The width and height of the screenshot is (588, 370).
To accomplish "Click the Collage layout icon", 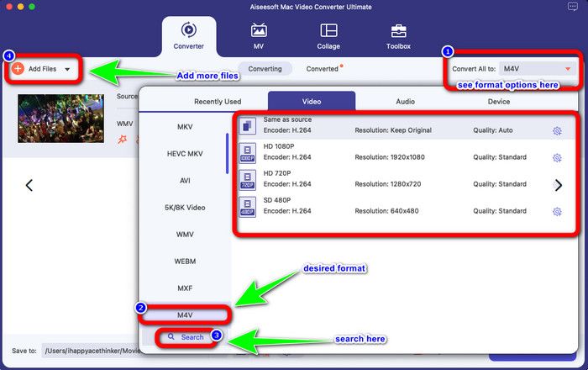I will point(328,30).
